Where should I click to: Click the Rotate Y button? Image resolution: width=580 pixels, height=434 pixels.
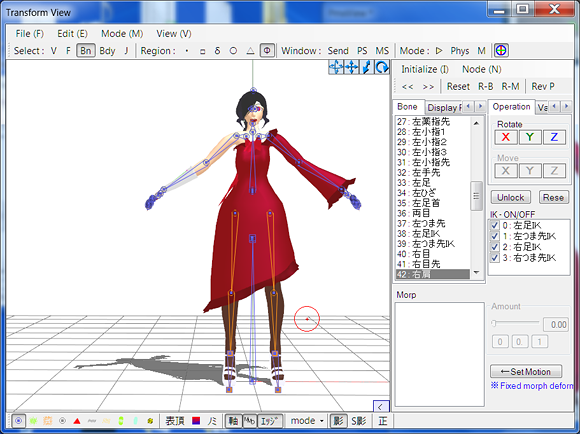pos(530,137)
